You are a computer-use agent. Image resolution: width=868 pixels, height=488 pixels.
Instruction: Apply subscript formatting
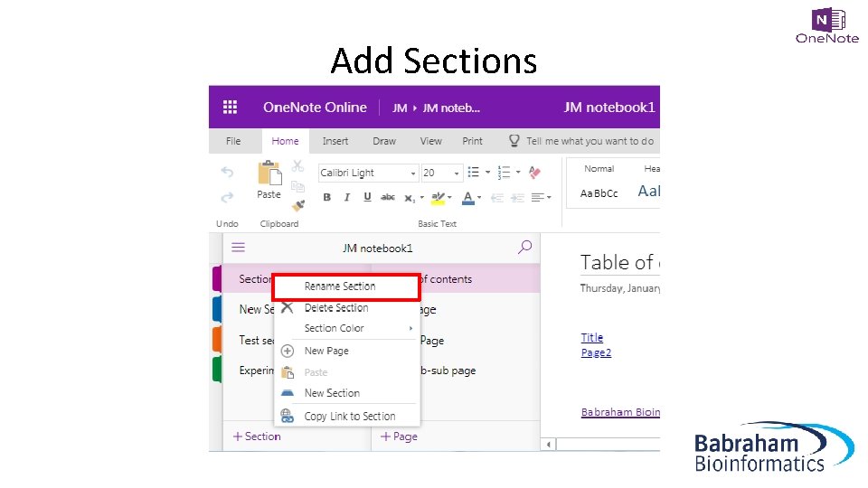[409, 198]
